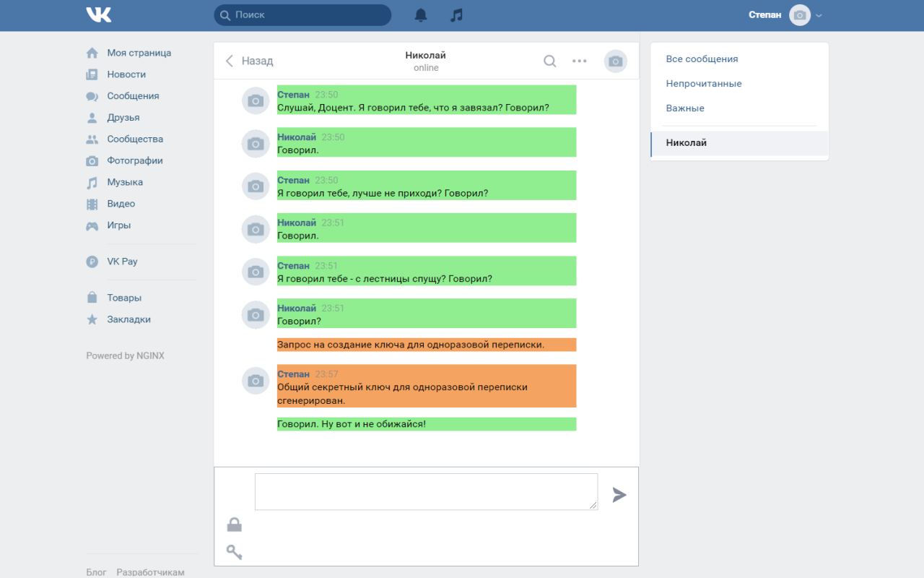Open Закладки in the sidebar
924x578 pixels.
[129, 319]
